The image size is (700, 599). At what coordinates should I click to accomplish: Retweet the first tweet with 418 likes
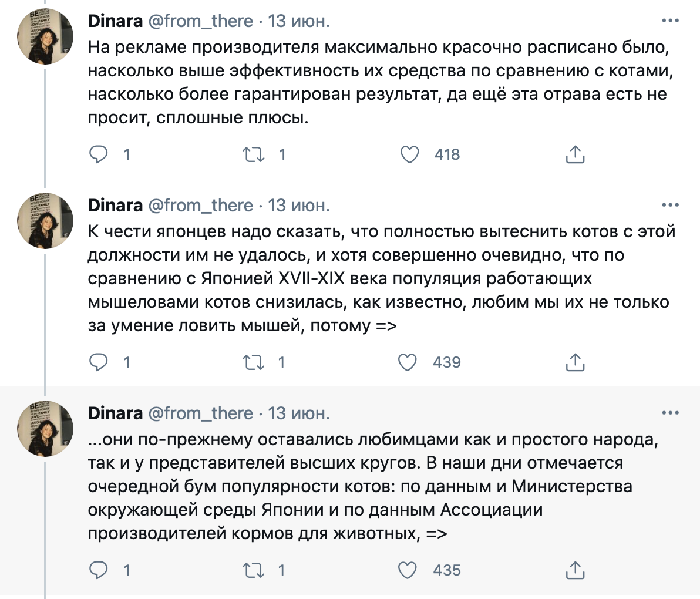tap(253, 154)
